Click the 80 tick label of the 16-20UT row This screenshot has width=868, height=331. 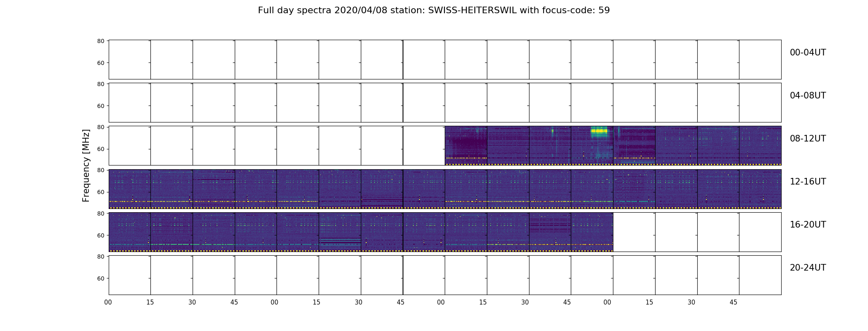click(100, 213)
